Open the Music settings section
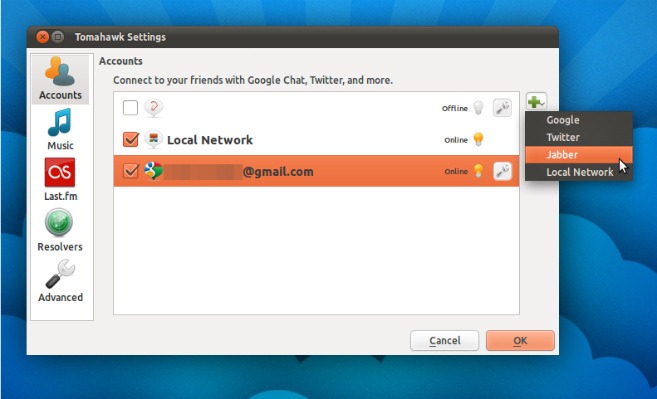657x399 pixels. click(x=60, y=129)
